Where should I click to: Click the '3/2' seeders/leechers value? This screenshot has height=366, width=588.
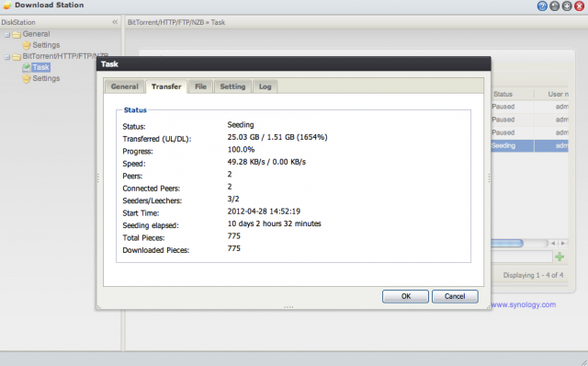pos(232,199)
